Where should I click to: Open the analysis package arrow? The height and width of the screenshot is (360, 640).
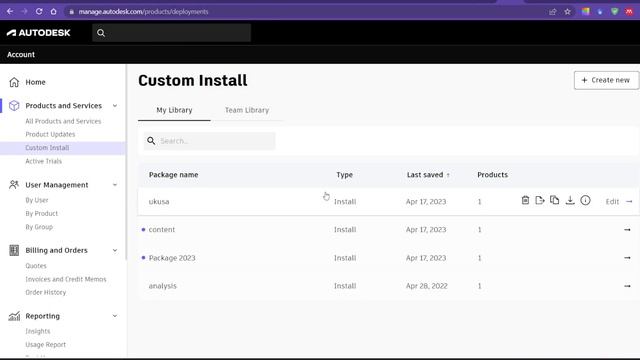click(627, 286)
